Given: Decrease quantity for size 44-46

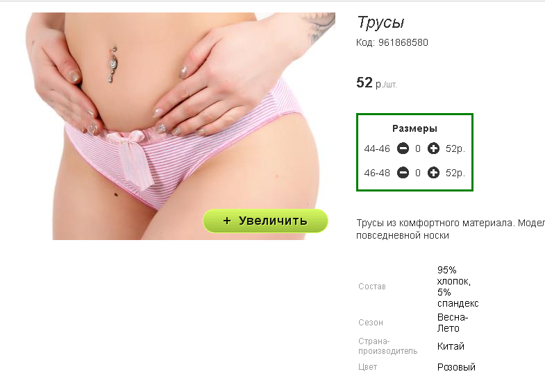Looking at the screenshot, I should click(403, 148).
